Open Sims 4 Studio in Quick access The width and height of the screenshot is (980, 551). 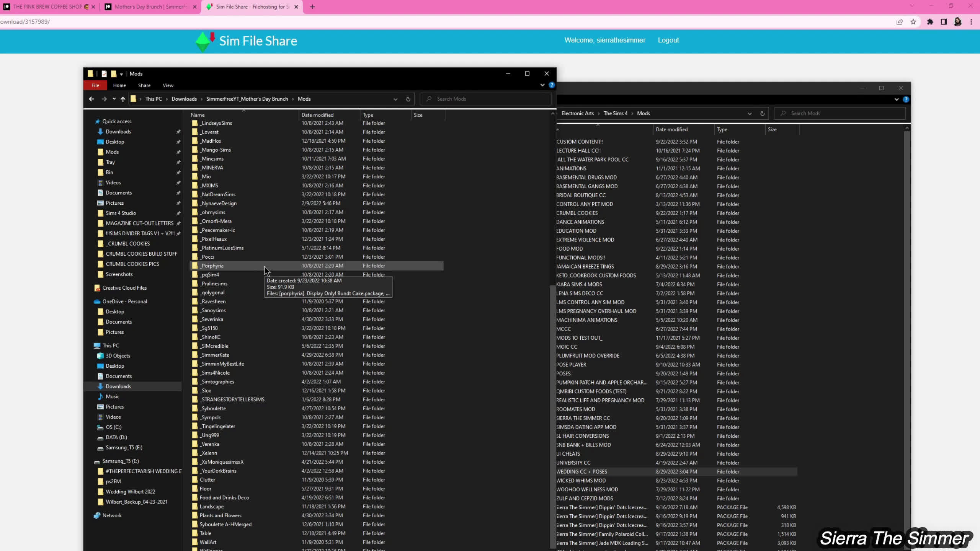[121, 213]
